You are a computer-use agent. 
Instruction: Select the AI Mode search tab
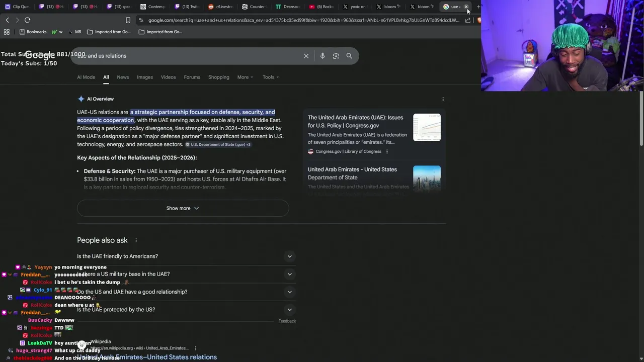86,77
